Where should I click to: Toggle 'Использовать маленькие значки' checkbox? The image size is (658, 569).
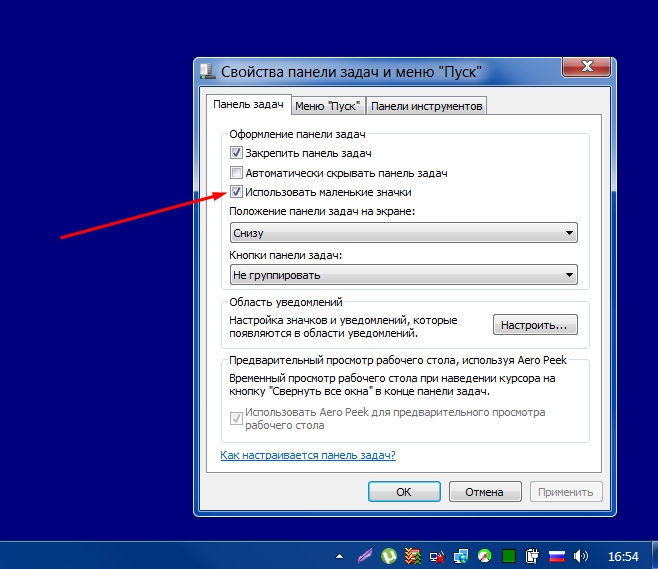pos(237,191)
